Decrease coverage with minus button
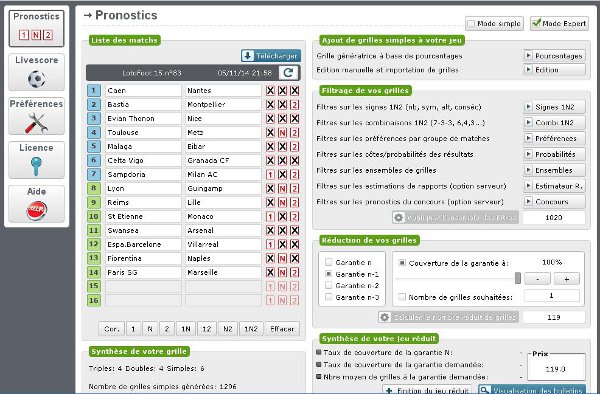Image resolution: width=600 pixels, height=394 pixels. pyautogui.click(x=537, y=279)
